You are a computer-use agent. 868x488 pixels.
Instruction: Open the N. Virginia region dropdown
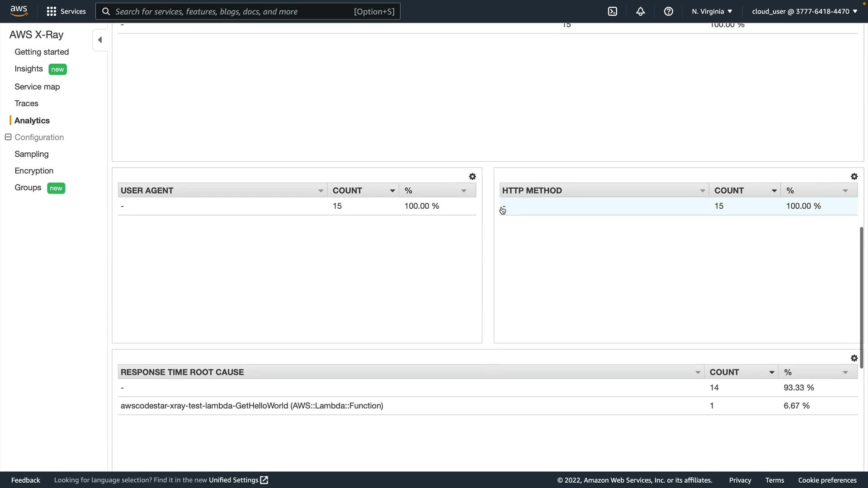pos(712,11)
